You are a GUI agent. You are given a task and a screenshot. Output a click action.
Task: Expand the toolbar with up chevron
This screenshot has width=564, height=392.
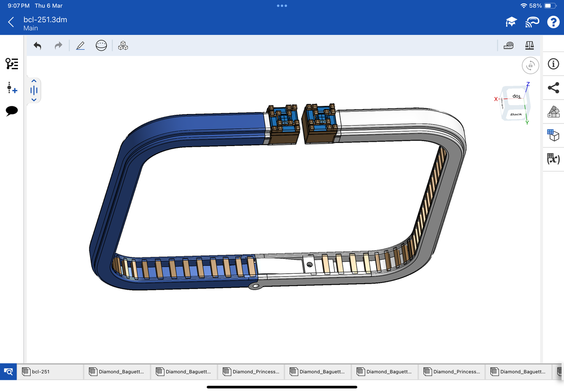34,81
